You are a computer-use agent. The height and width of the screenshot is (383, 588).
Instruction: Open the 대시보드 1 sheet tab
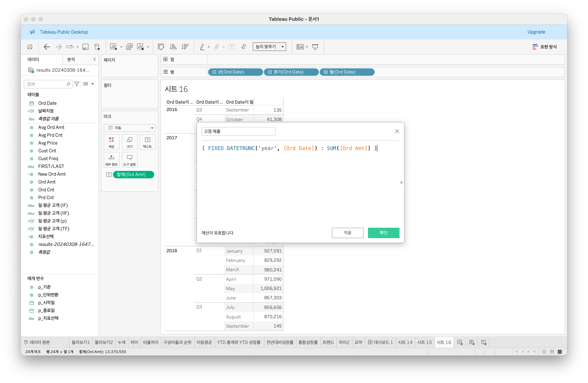coord(380,343)
